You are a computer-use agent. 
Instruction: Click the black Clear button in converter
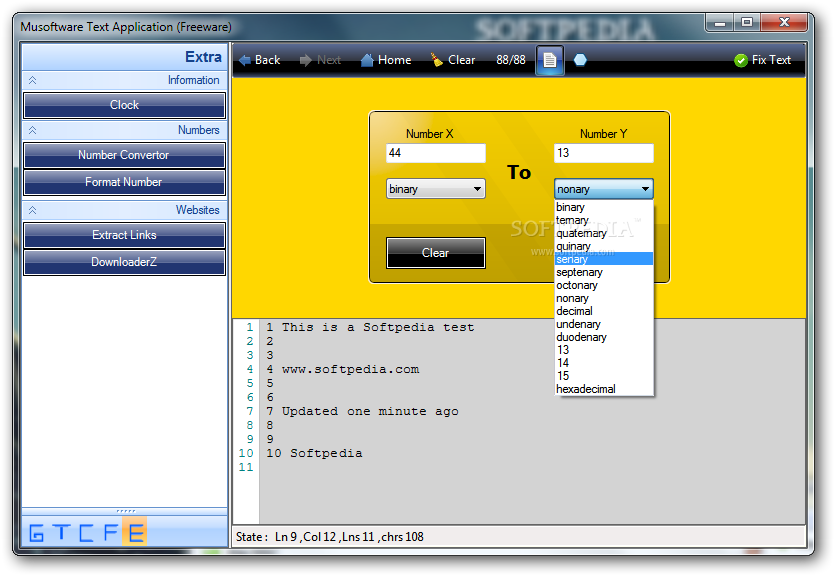(436, 253)
